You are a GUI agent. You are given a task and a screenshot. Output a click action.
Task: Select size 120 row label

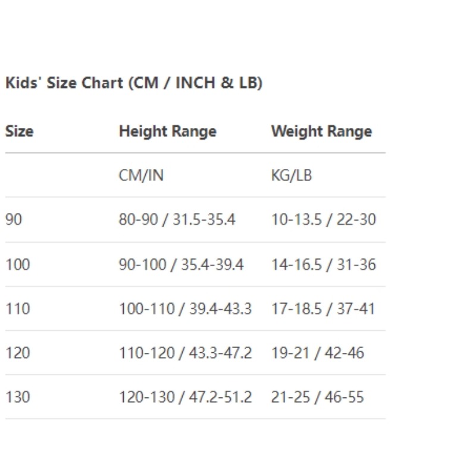(18, 353)
